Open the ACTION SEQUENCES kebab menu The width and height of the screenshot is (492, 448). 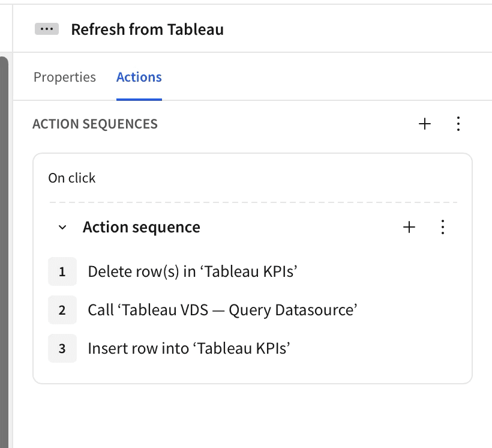coord(458,124)
